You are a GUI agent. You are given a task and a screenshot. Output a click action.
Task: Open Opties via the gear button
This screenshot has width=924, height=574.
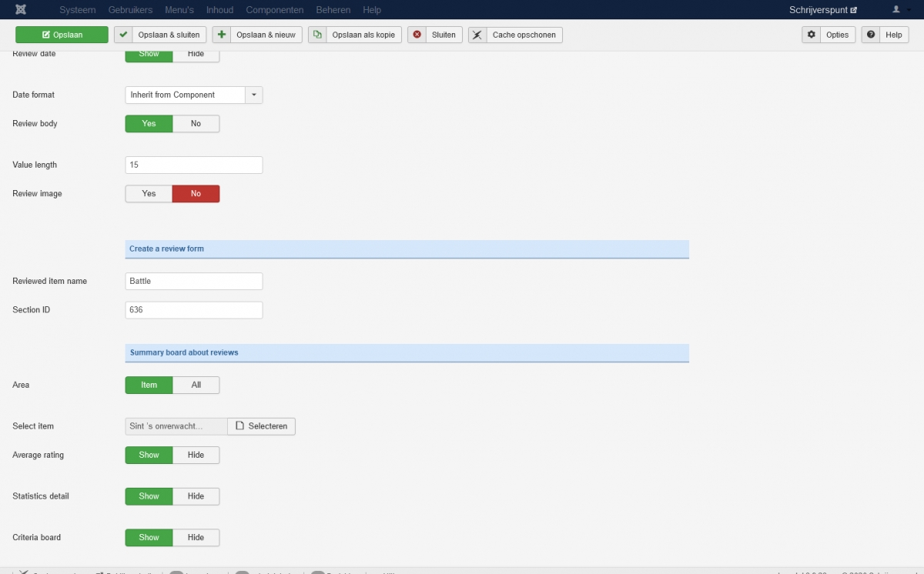(829, 35)
